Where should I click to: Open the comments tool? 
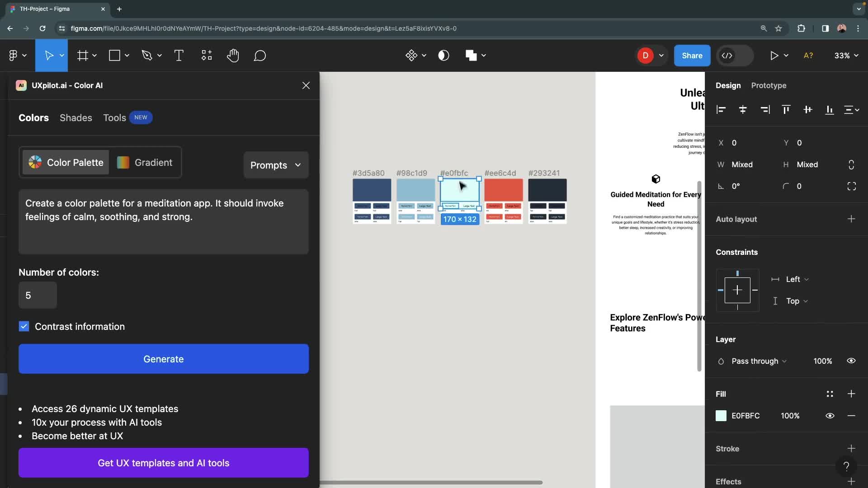[260, 55]
